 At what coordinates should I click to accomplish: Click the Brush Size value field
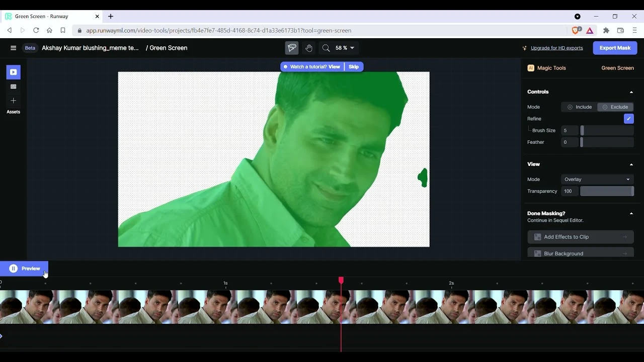[x=570, y=130]
